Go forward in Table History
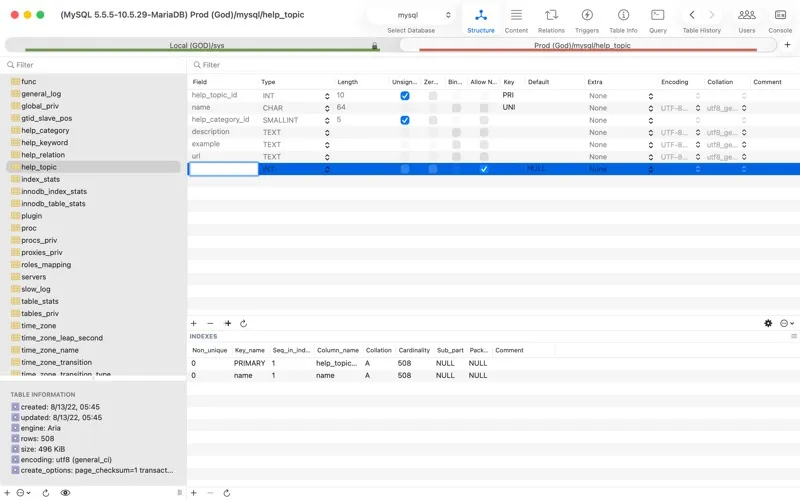The height and width of the screenshot is (500, 800). [712, 15]
